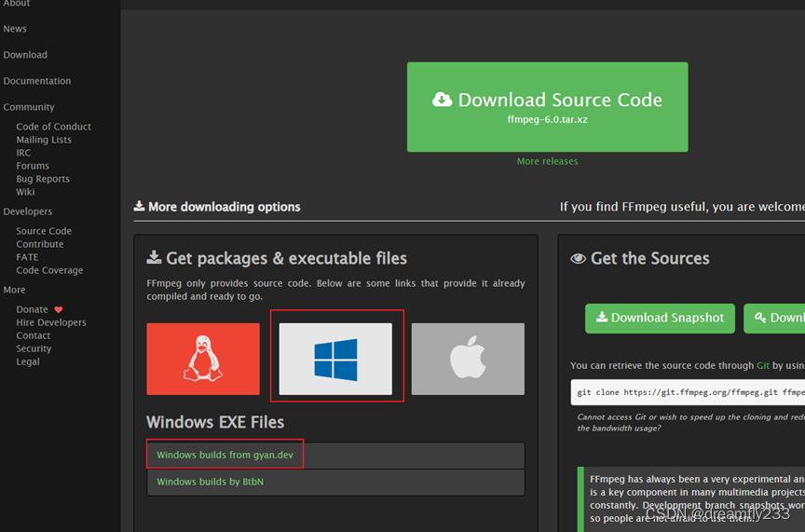Image resolution: width=805 pixels, height=532 pixels.
Task: Open the Wiki sidebar link
Action: tap(25, 192)
